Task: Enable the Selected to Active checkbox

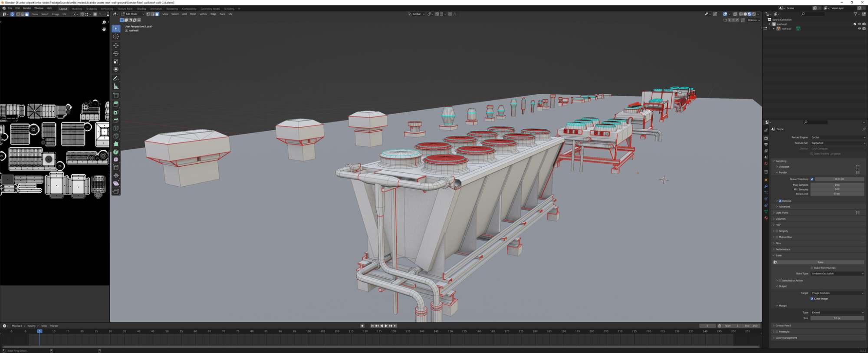Action: (780, 280)
